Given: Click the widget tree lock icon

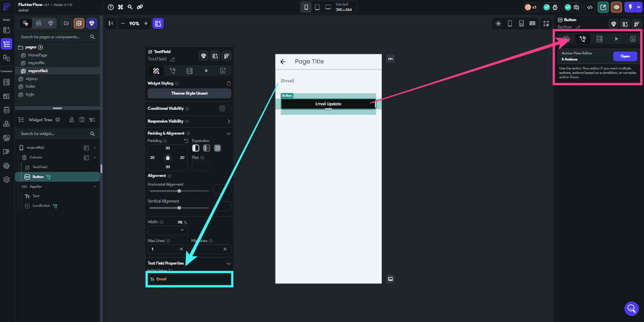Looking at the screenshot, I should click(x=72, y=120).
